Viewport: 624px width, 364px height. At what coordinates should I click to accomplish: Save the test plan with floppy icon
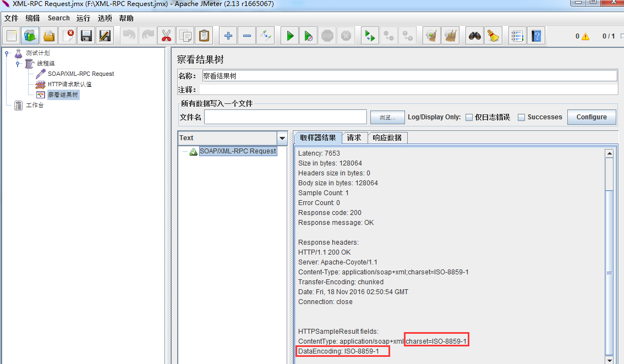[86, 36]
